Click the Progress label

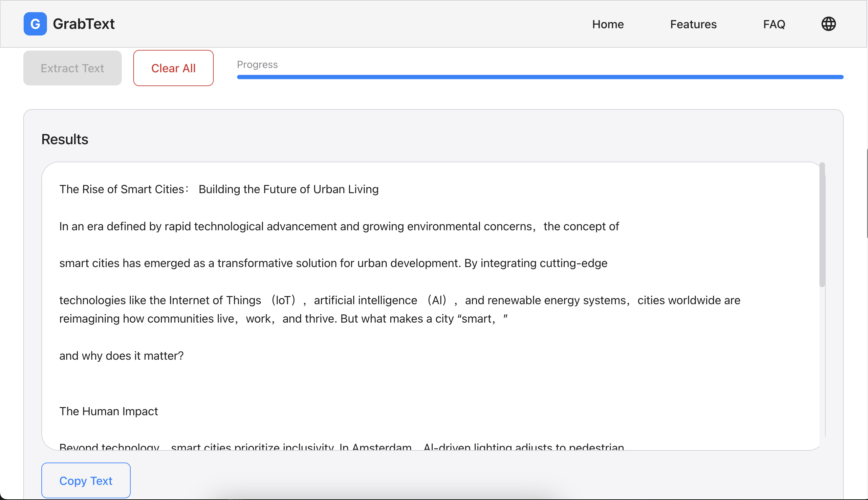pos(257,65)
